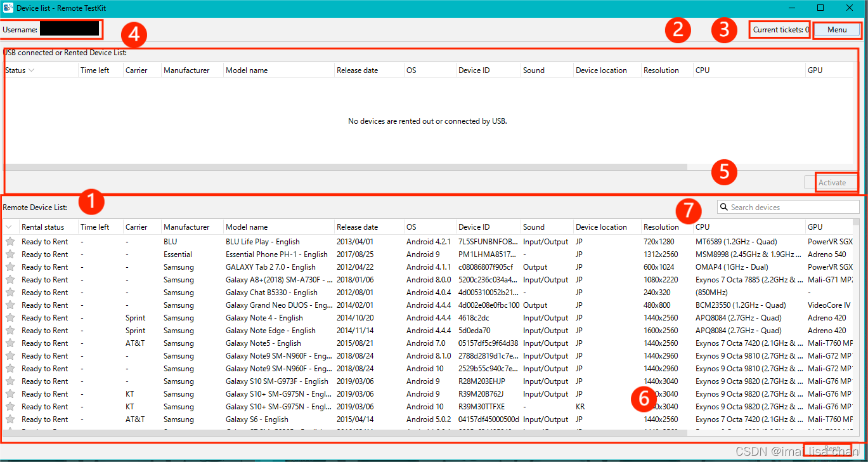Click the 'KR' device location cell
The width and height of the screenshot is (868, 462).
[580, 406]
